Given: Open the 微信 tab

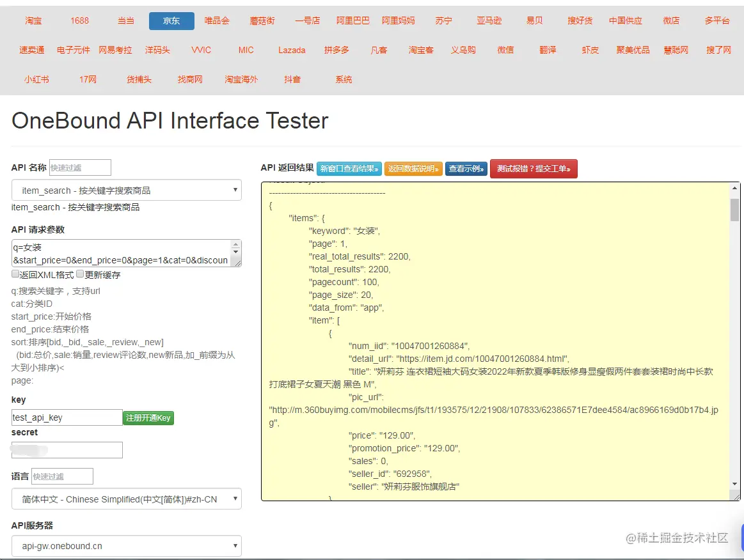Looking at the screenshot, I should [x=505, y=51].
